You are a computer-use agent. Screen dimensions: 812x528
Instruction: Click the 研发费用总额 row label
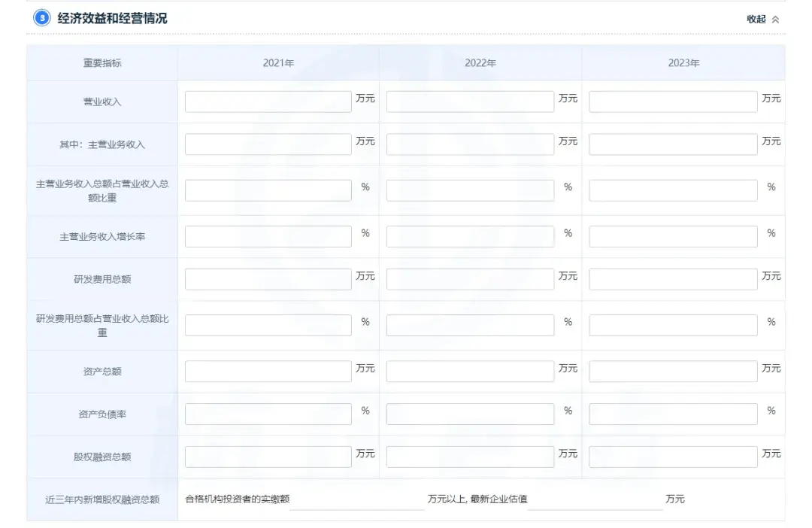[x=102, y=280]
